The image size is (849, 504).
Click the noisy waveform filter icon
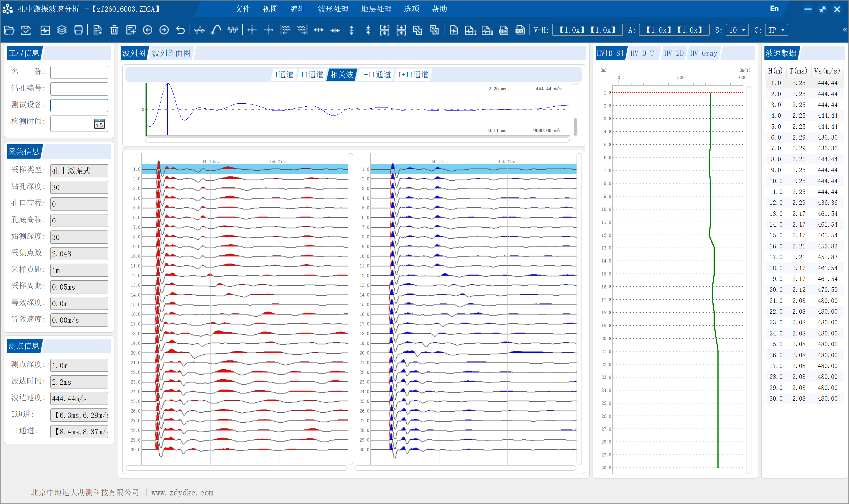[x=200, y=30]
